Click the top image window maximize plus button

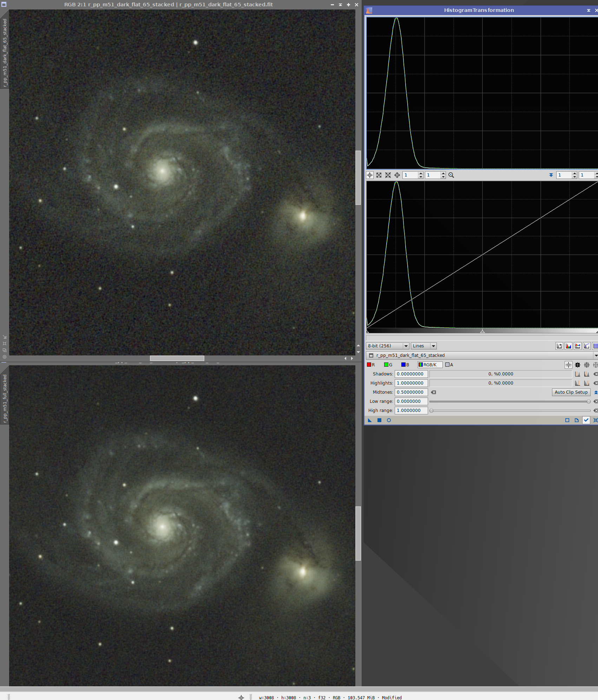(x=348, y=5)
